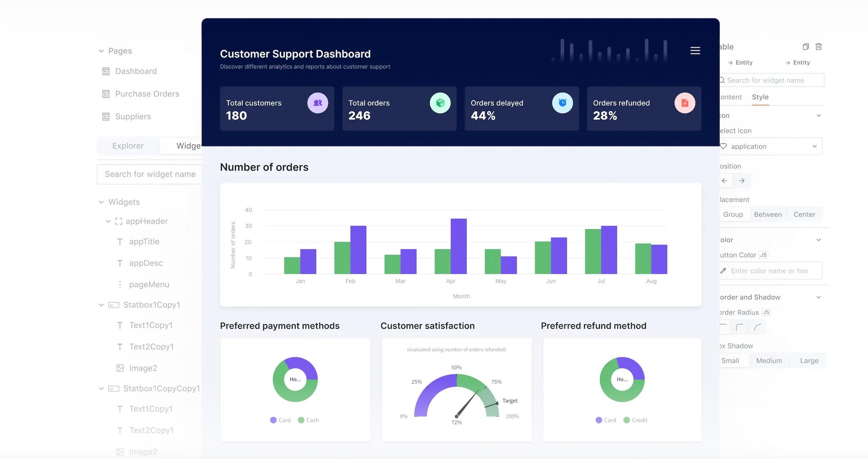868x459 pixels.
Task: Collapse the Statbox1Copy1 tree node
Action: 101,305
